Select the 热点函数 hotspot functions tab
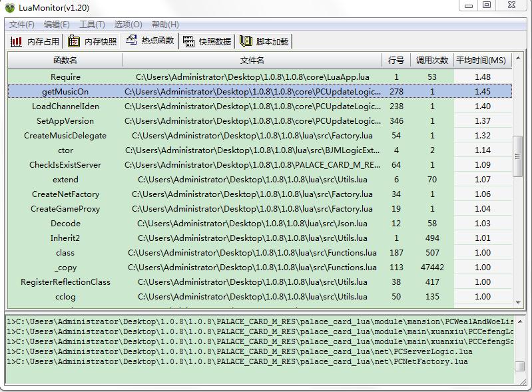Viewport: 532px width, 392px height. pos(150,40)
